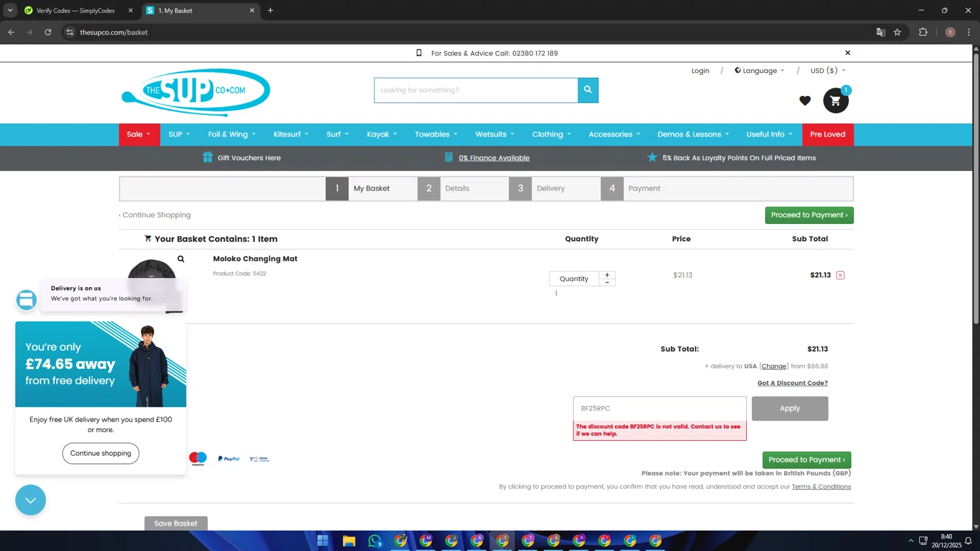980x551 pixels.
Task: Click the browser address bar URL
Action: pos(114,32)
